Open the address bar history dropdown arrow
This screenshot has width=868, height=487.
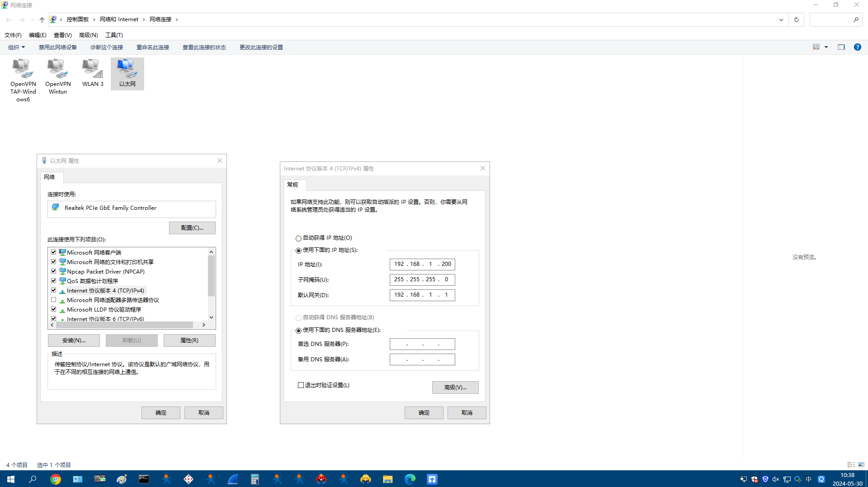(x=781, y=19)
